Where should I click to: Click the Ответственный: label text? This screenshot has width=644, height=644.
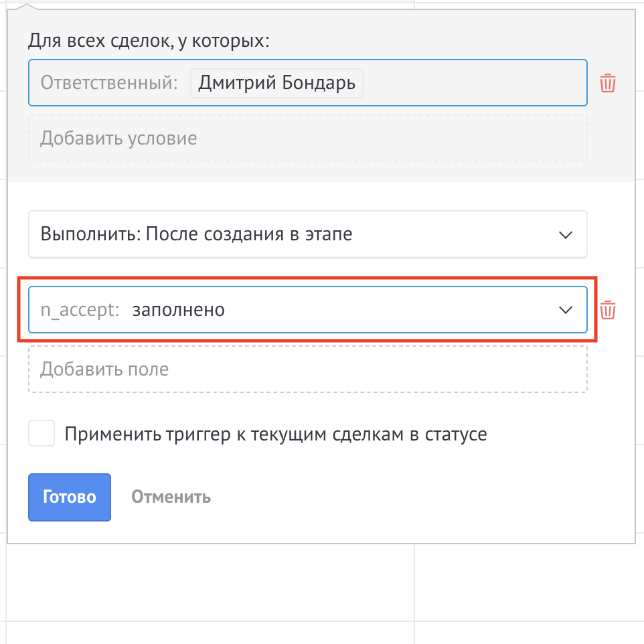coord(109,84)
